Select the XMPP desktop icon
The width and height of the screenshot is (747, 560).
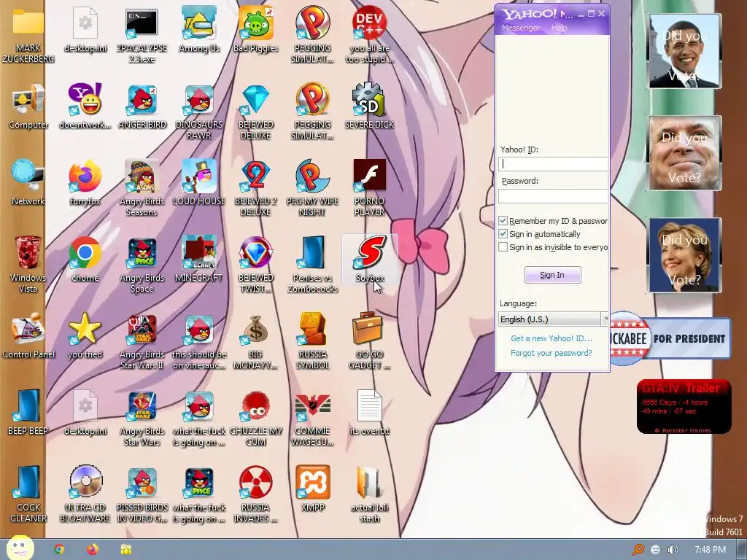[312, 489]
